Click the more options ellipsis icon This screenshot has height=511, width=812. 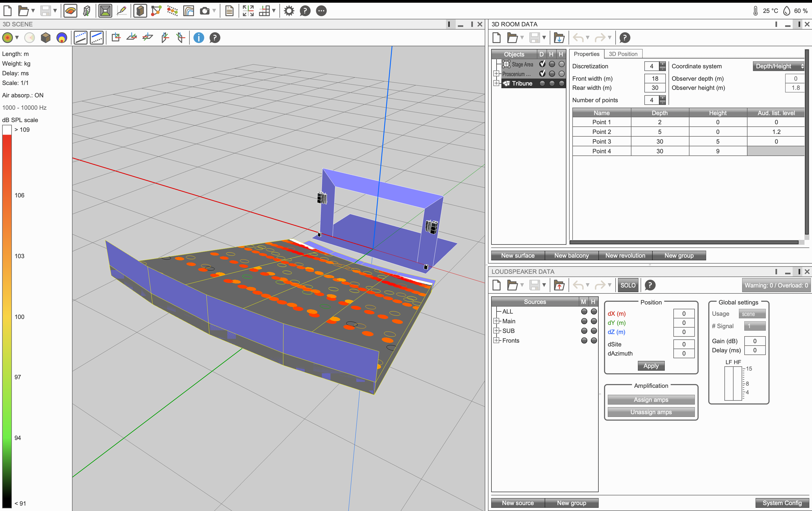click(321, 11)
